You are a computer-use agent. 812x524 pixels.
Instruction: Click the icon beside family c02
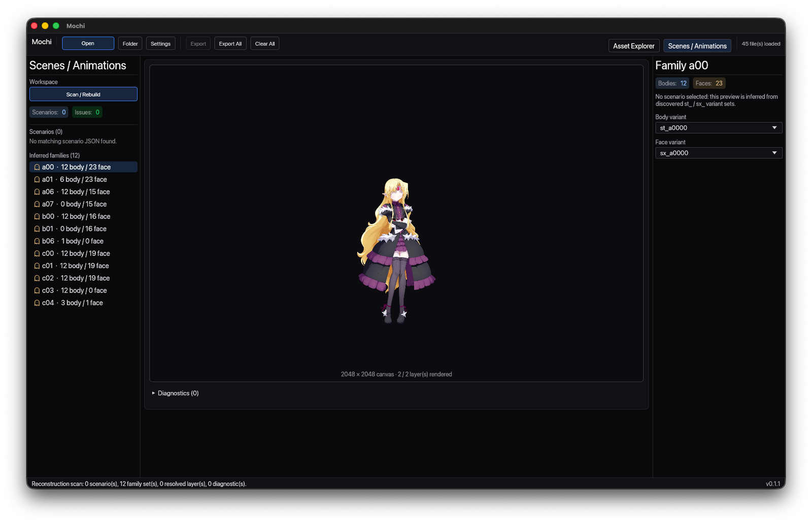[x=37, y=278]
